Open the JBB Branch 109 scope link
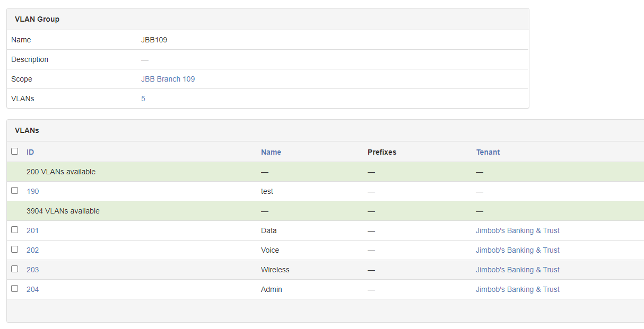The width and height of the screenshot is (644, 329). click(x=168, y=78)
